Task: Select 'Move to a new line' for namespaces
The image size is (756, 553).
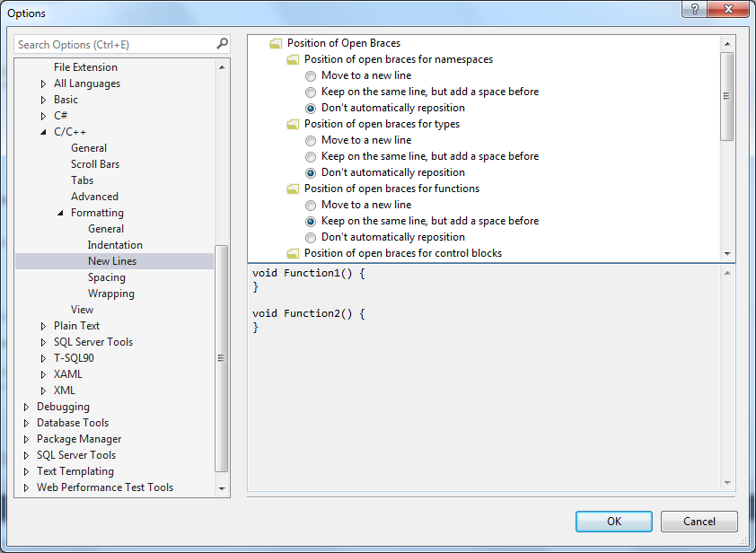Action: coord(311,75)
